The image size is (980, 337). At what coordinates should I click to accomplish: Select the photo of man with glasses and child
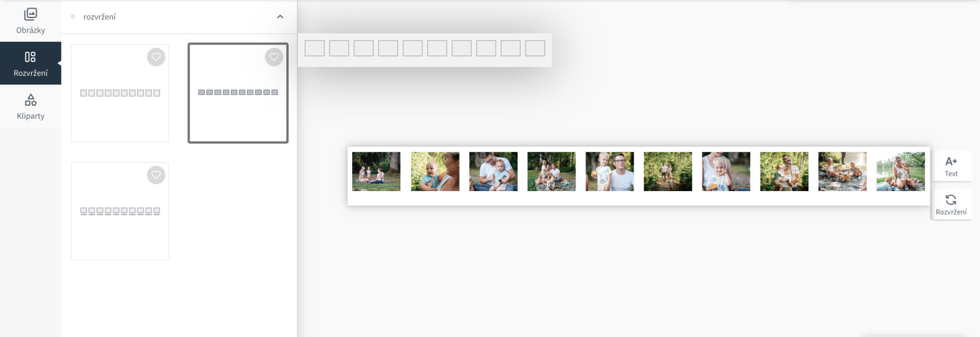click(610, 171)
